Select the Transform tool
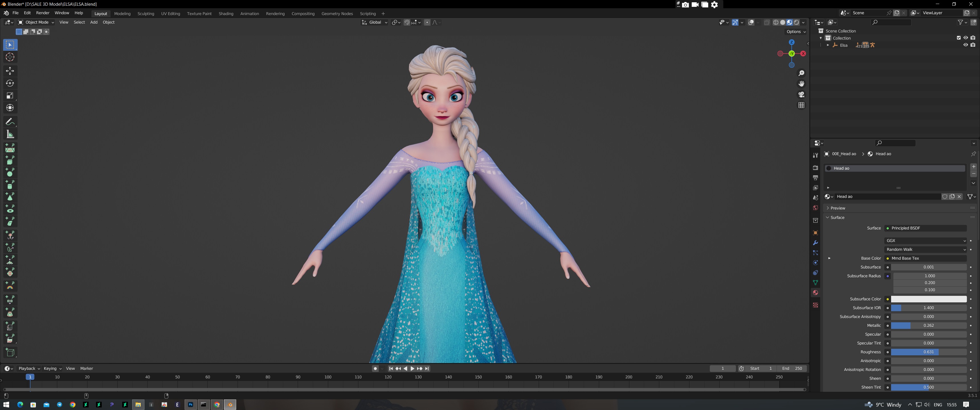 (10, 108)
